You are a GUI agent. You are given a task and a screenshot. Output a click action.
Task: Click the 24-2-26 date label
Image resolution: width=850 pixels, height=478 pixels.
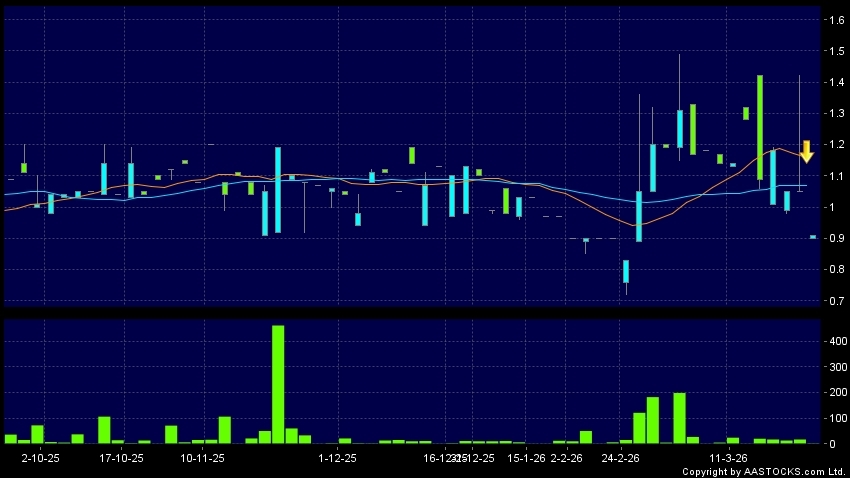pyautogui.click(x=621, y=458)
